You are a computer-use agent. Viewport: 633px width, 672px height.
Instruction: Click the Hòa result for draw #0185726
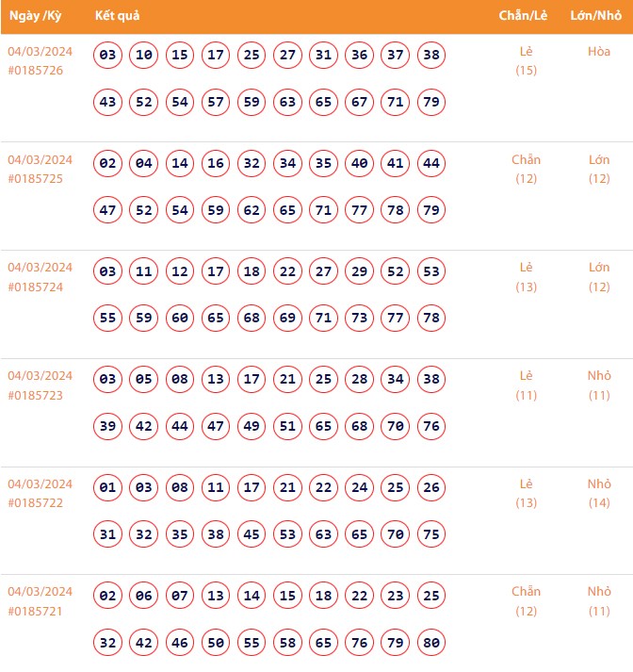pyautogui.click(x=599, y=52)
